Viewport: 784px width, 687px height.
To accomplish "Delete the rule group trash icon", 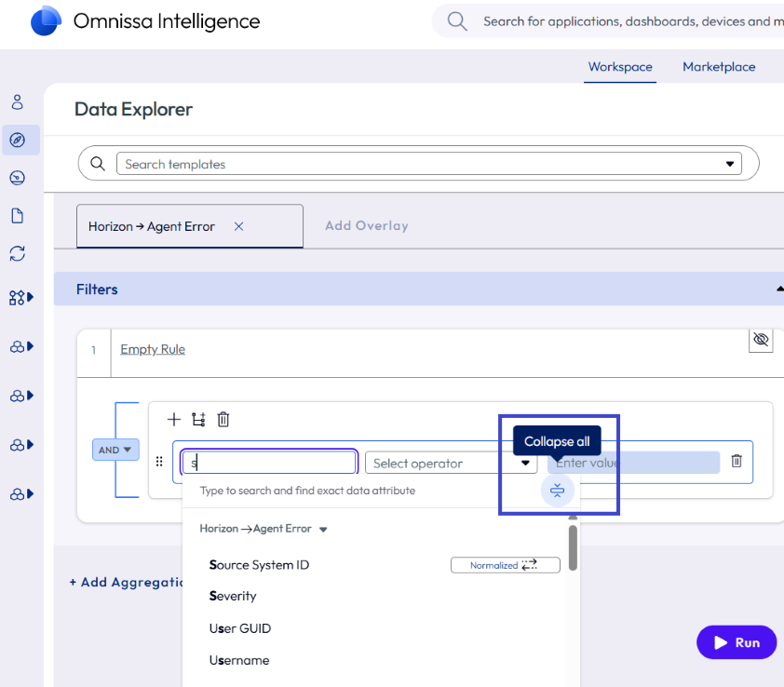I will [223, 419].
